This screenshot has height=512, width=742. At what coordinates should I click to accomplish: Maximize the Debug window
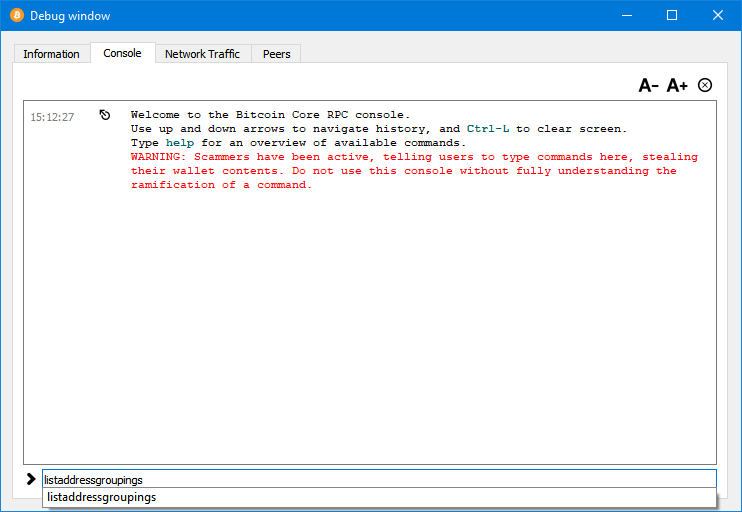(x=672, y=15)
